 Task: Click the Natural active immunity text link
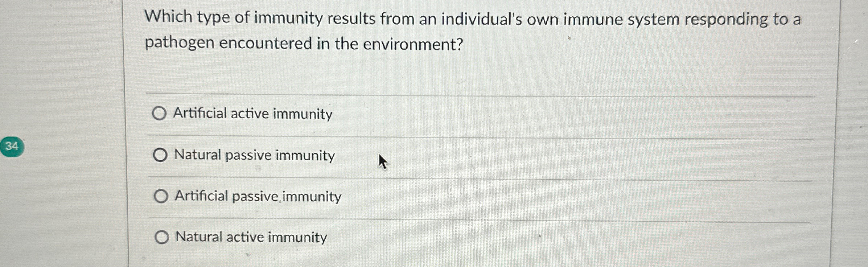tap(250, 237)
